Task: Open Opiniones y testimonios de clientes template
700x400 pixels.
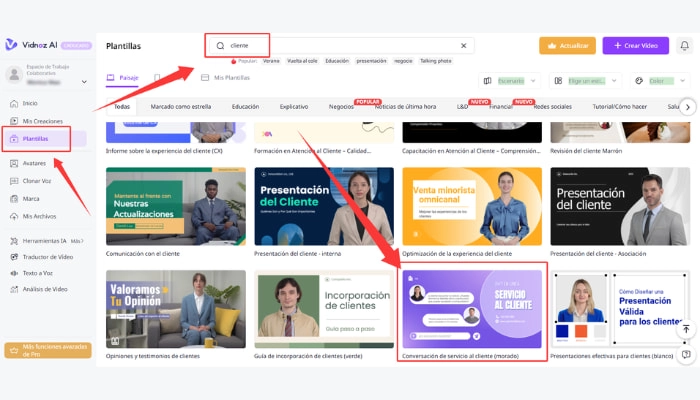Action: [x=175, y=309]
